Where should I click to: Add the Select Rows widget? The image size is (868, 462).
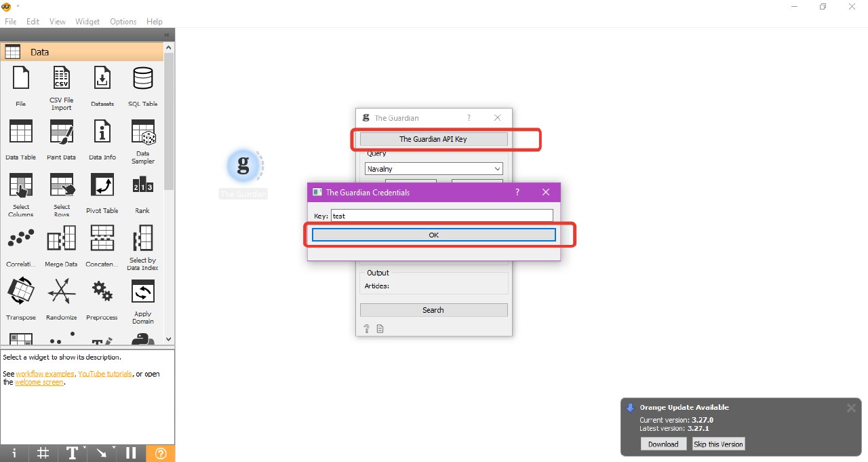(x=62, y=185)
